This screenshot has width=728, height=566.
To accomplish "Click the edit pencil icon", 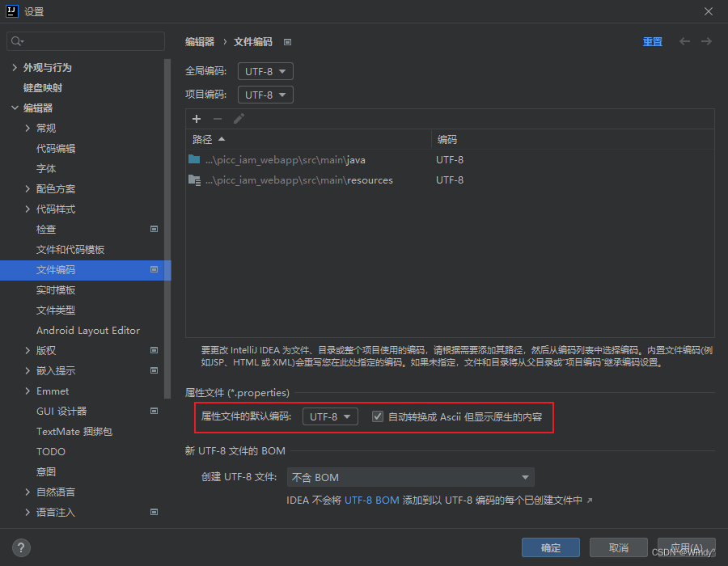I will 239,119.
